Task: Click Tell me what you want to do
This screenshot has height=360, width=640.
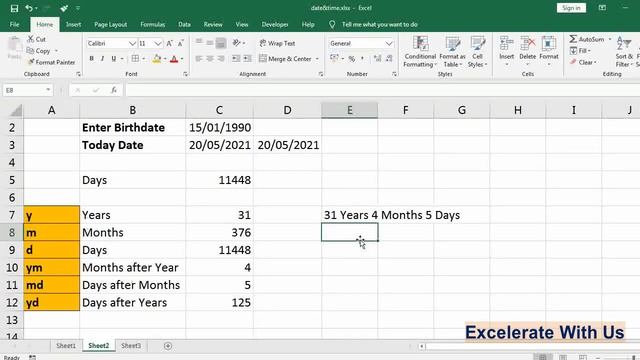Action: (x=380, y=24)
